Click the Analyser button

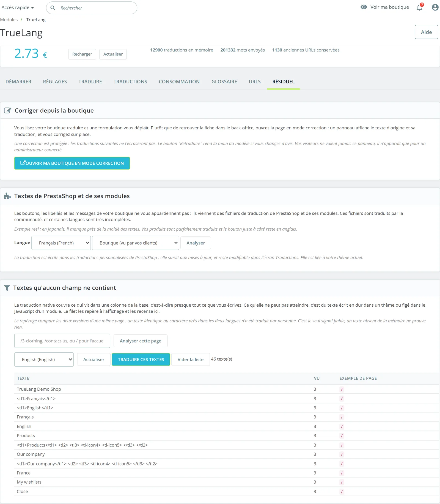click(196, 243)
